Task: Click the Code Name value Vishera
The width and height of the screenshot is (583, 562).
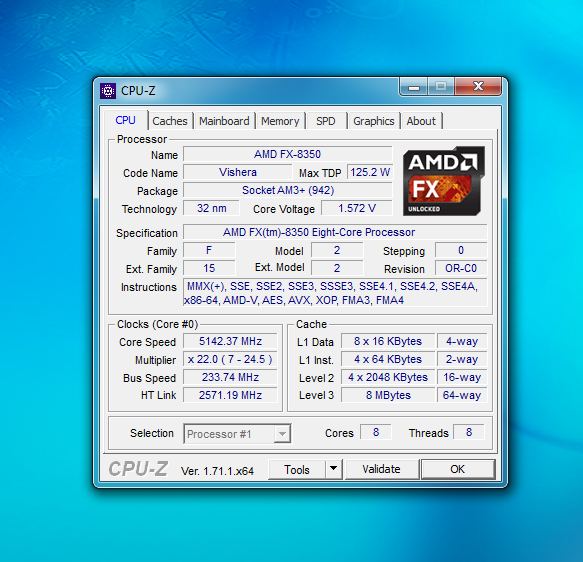Action: (x=238, y=172)
